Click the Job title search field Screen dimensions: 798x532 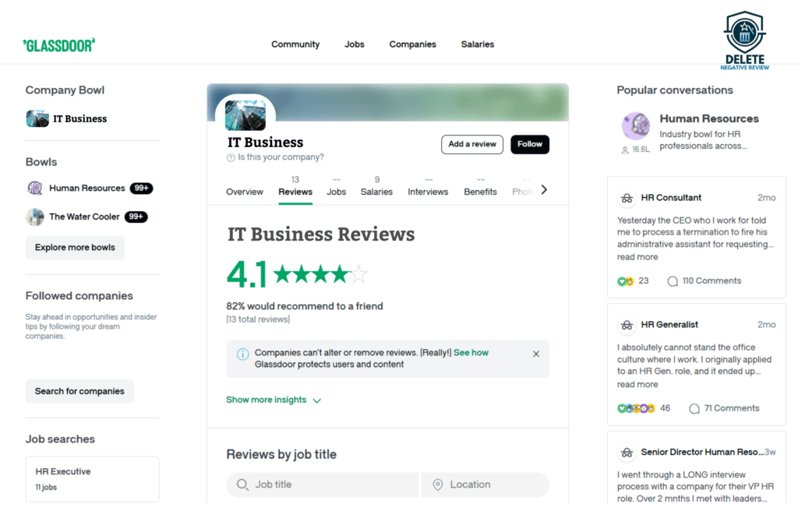pos(323,484)
